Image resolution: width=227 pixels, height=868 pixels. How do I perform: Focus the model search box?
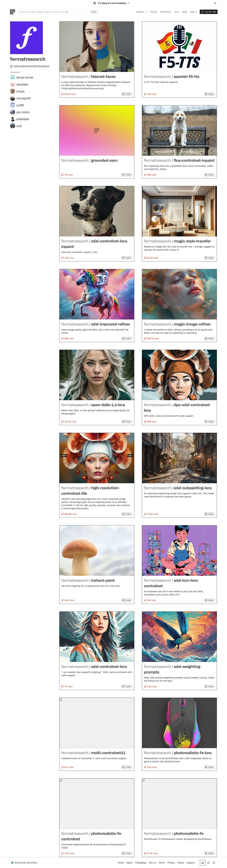tap(57, 12)
